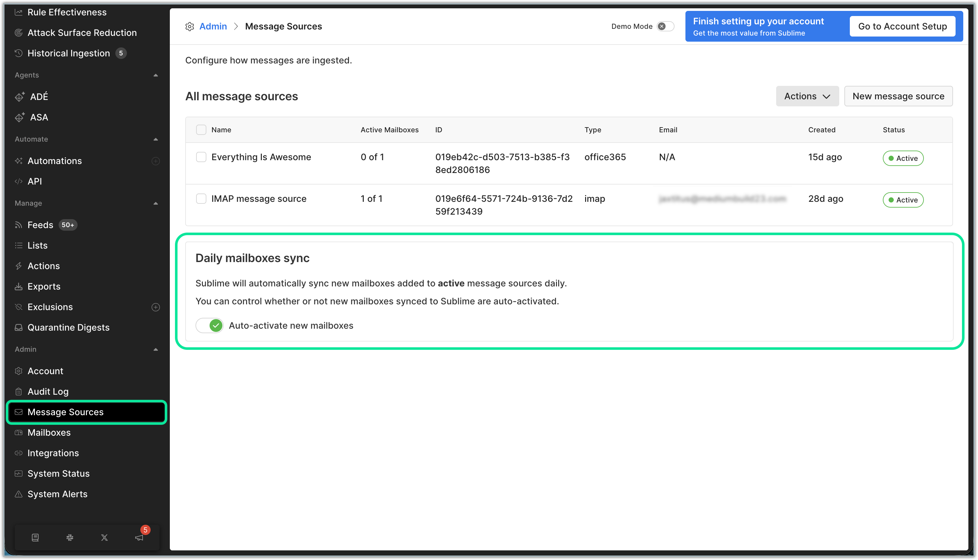Click the API code brackets icon
Image resolution: width=978 pixels, height=560 pixels.
[x=19, y=181]
